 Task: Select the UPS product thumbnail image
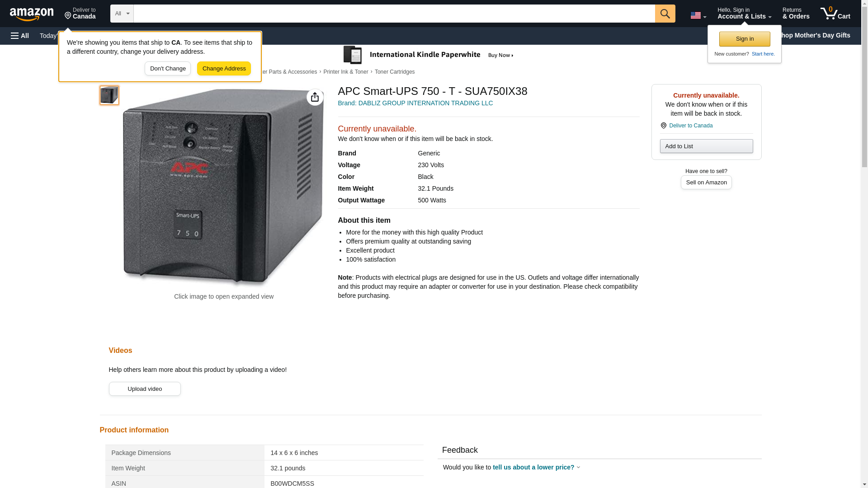click(x=109, y=95)
